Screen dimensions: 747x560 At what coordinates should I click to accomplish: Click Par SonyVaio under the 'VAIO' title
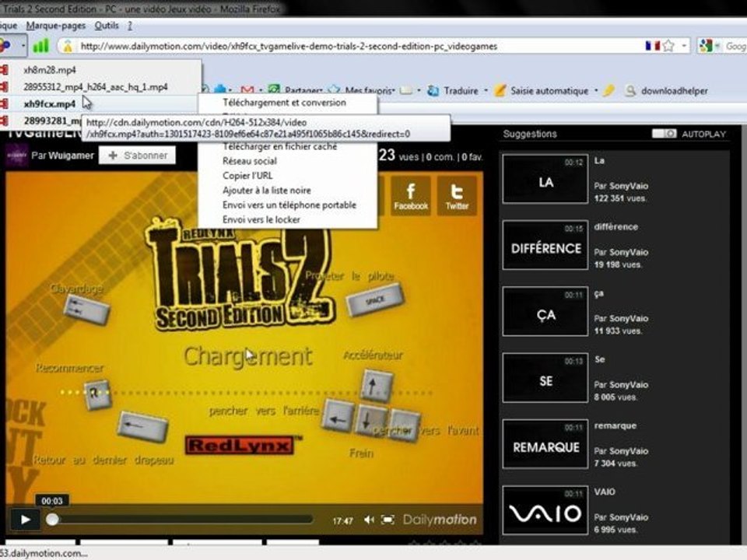[621, 517]
